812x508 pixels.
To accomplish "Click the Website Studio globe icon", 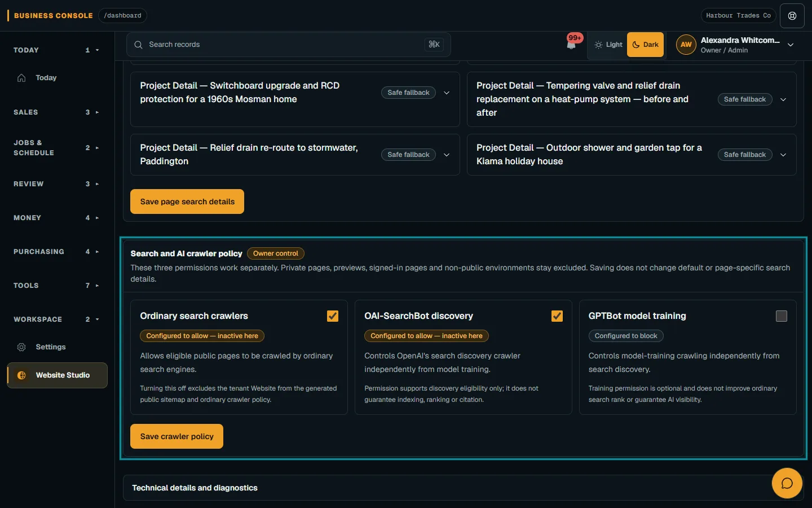I will tap(21, 375).
